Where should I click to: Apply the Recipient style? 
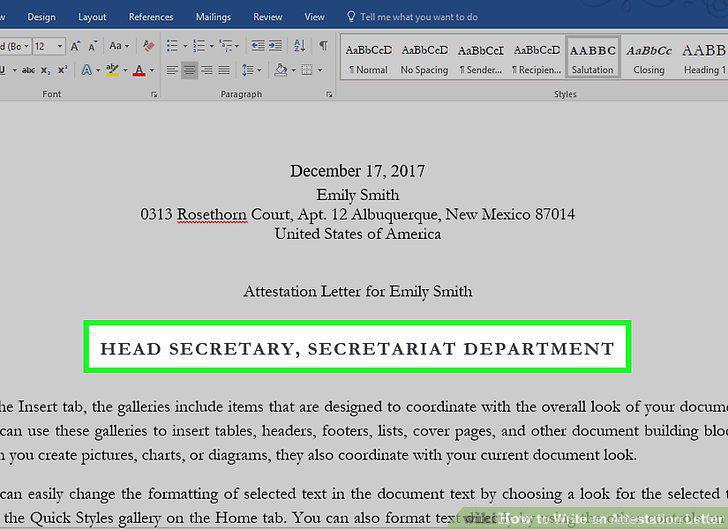pyautogui.click(x=537, y=58)
